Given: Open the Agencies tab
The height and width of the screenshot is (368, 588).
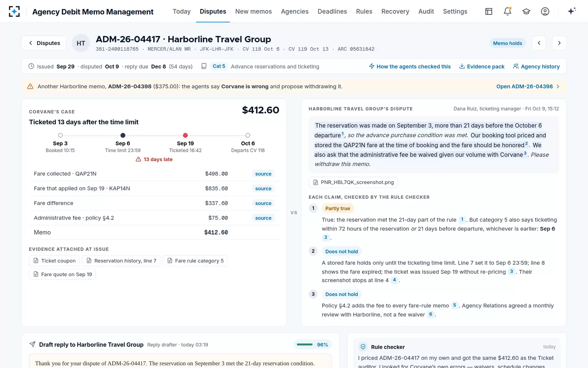Looking at the screenshot, I should 295,11.
